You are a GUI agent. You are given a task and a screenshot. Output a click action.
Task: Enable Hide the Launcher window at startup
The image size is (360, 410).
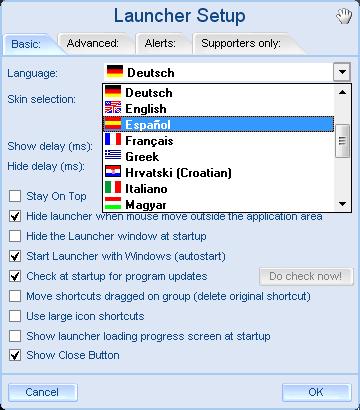[x=15, y=236]
